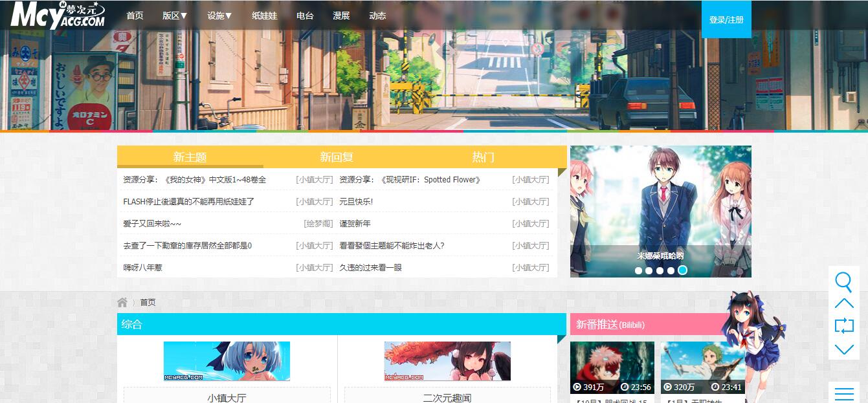Open thread 去查了一下勳章的庫存居然全部都是0

(x=187, y=246)
